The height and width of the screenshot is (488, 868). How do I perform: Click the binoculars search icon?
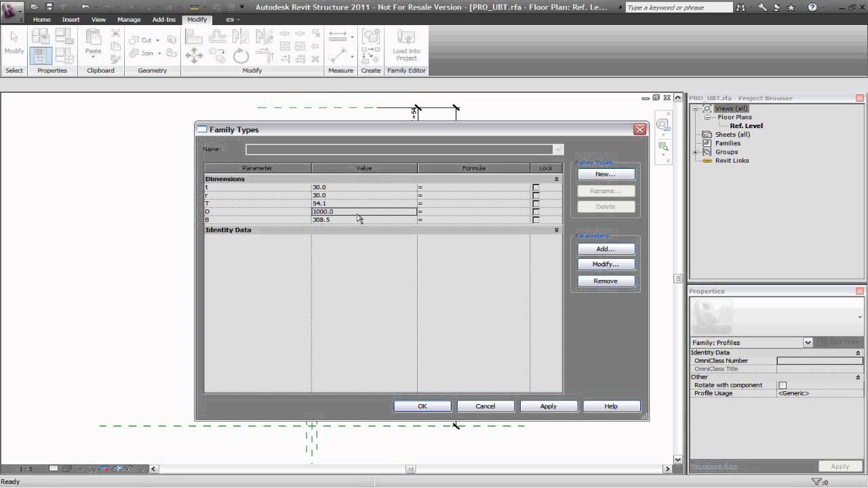747,7
